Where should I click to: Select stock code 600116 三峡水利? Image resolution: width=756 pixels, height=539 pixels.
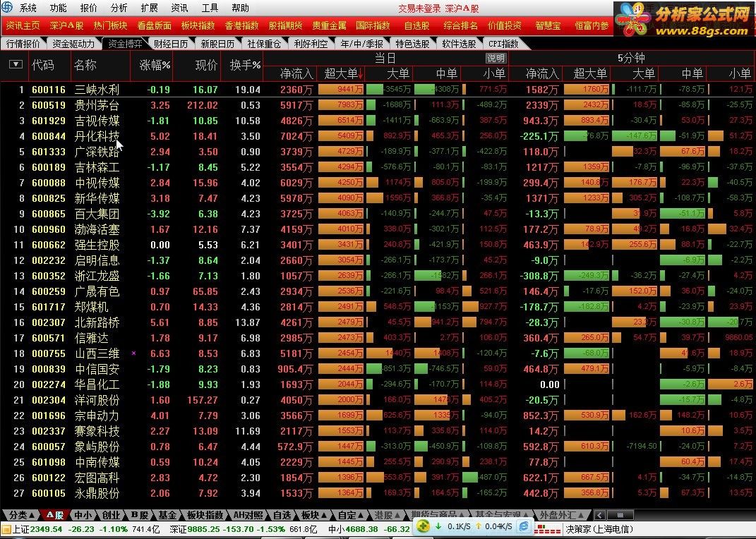pos(378,90)
